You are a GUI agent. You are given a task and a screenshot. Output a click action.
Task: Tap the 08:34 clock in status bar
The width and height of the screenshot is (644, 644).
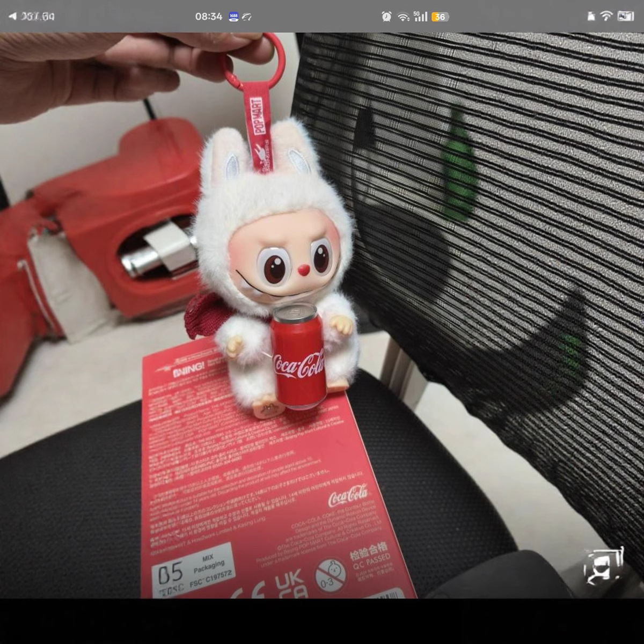pyautogui.click(x=209, y=17)
